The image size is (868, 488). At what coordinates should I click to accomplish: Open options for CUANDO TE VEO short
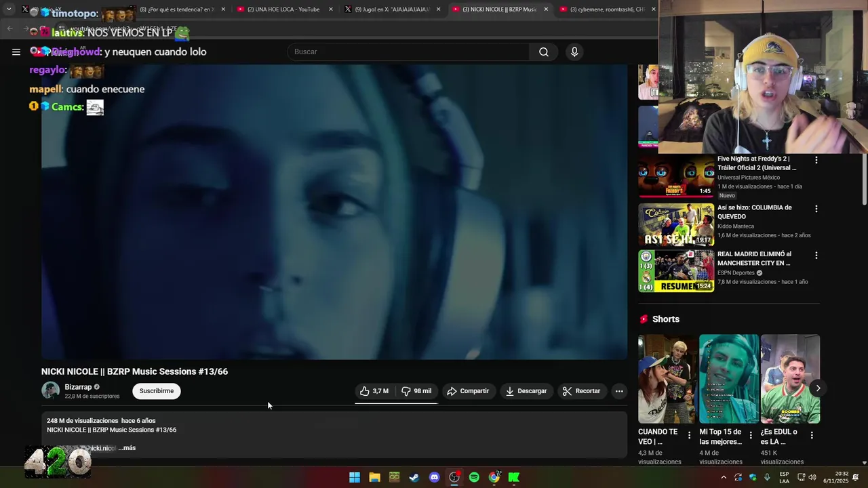tap(690, 435)
